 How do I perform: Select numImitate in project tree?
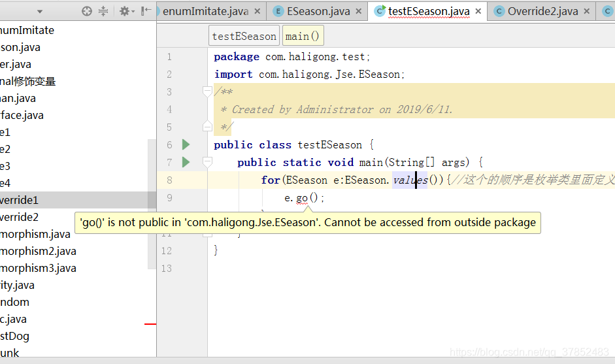(x=27, y=30)
